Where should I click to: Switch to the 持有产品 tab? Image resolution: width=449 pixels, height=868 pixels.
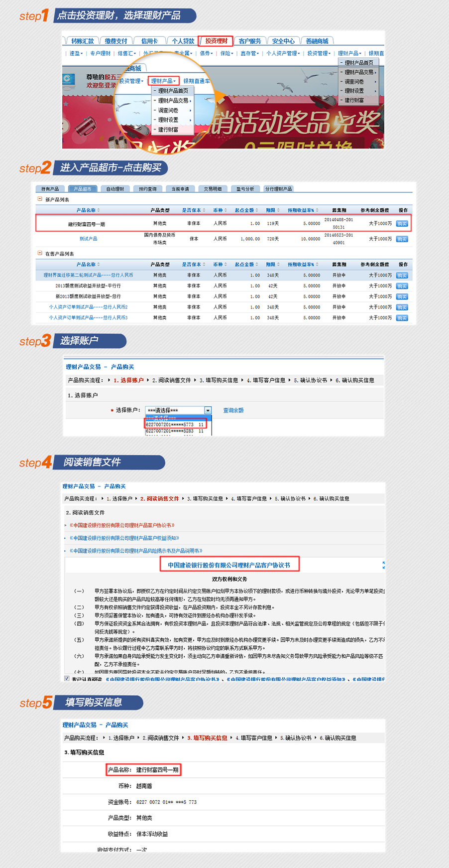coord(50,189)
